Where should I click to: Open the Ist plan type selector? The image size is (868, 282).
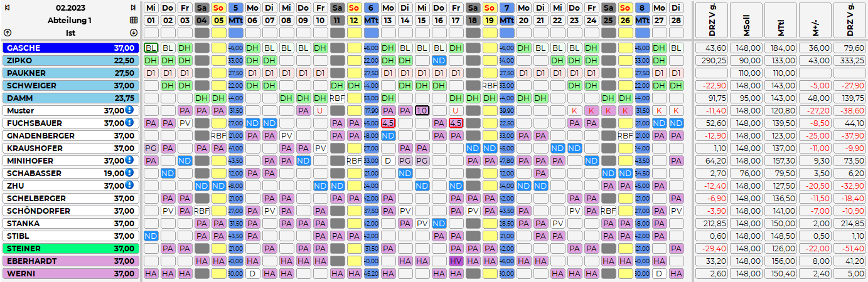click(x=69, y=33)
